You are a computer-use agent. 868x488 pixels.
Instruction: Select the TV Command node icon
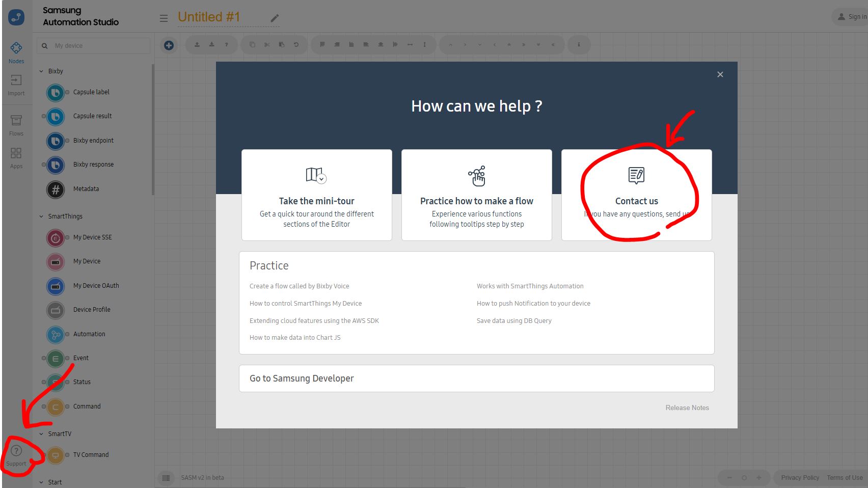click(x=56, y=455)
